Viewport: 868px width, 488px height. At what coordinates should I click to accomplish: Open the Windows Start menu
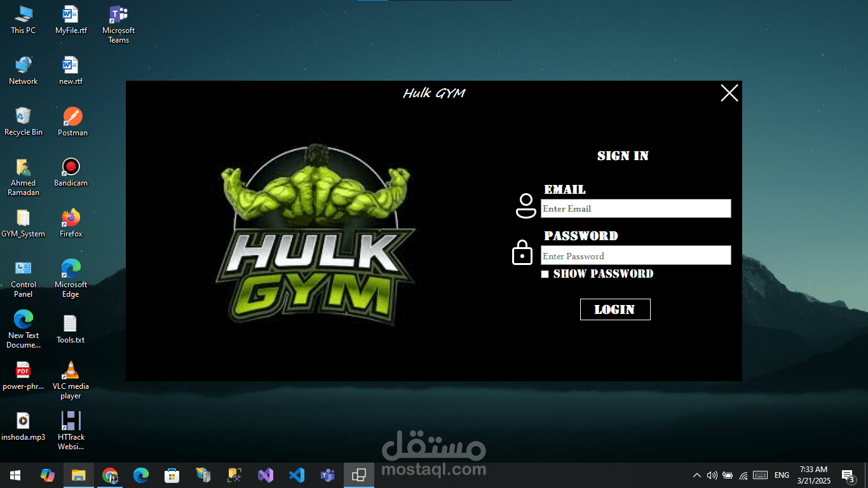(x=15, y=475)
